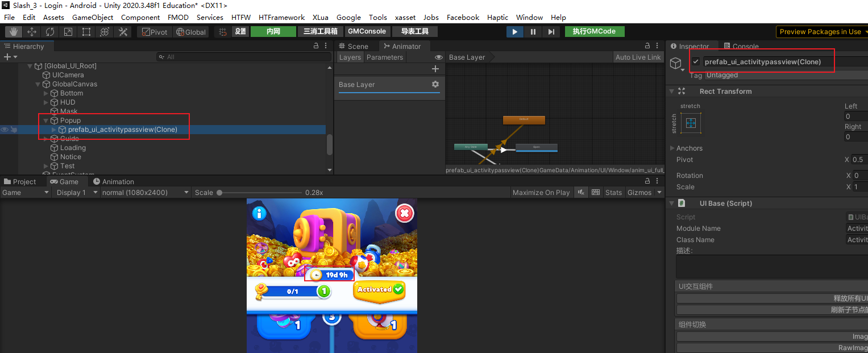The image size is (868, 353).
Task: Click the Step frame button
Action: coord(551,32)
